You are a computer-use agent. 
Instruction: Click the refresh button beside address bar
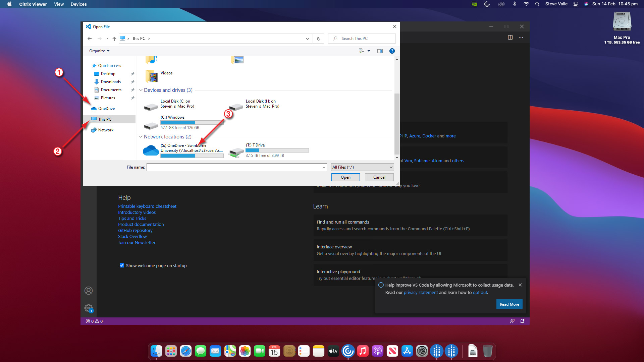pyautogui.click(x=318, y=39)
